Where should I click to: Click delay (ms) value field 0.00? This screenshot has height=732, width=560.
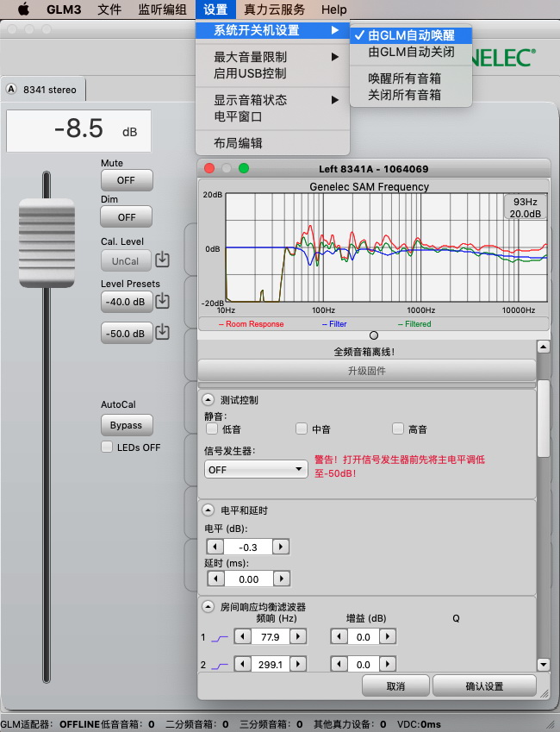[248, 579]
